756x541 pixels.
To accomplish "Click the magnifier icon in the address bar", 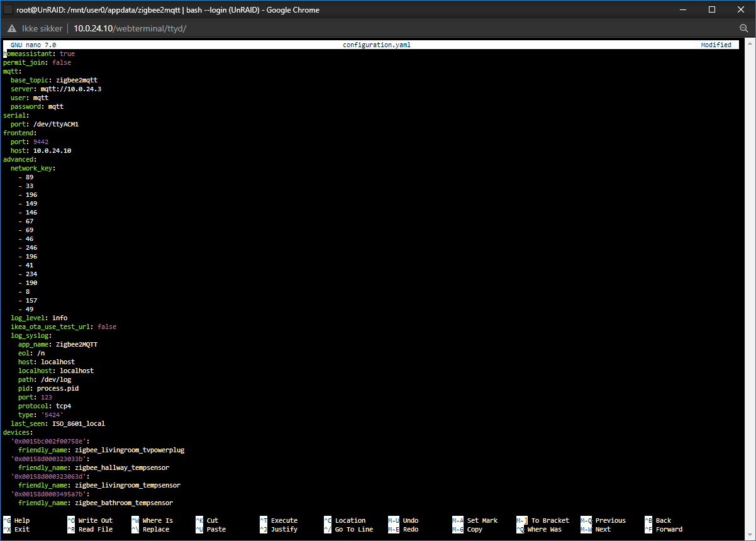I will point(744,28).
